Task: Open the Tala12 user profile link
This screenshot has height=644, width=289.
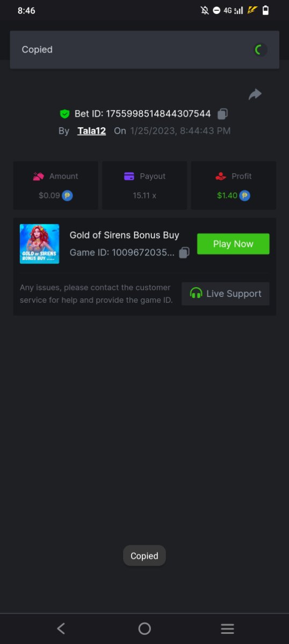Action: point(91,130)
